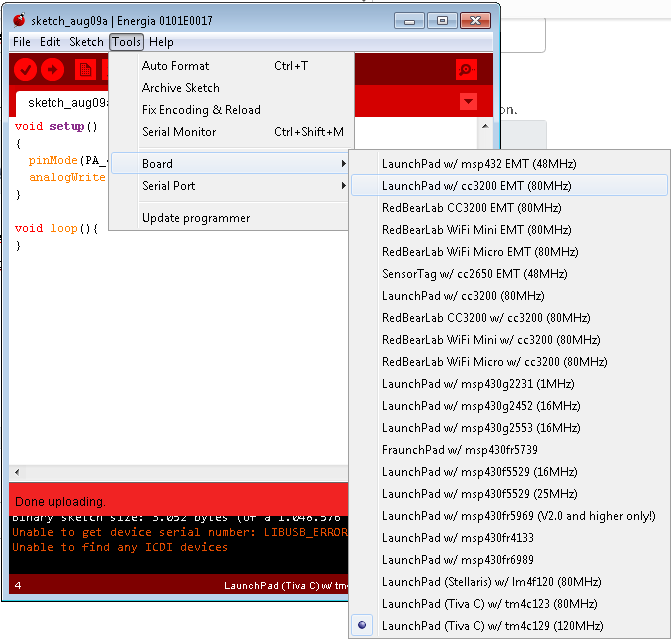Close the open Tools menu
Viewport: 671px width, 642px height.
coord(126,42)
